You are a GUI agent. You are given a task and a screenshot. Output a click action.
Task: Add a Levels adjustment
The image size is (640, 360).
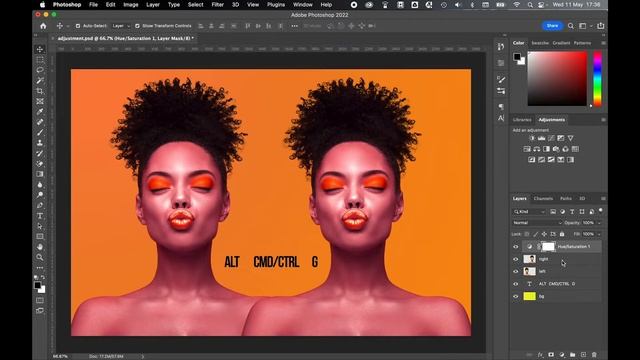pos(541,138)
